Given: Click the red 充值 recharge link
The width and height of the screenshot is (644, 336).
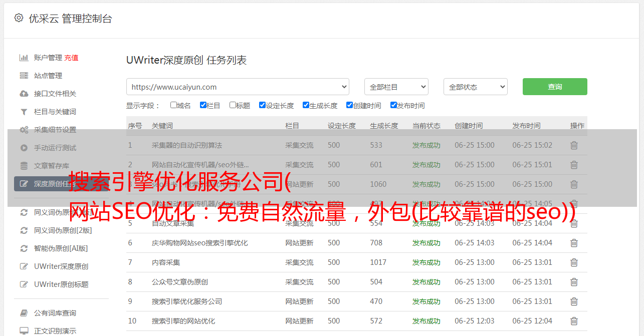Looking at the screenshot, I should point(71,58).
